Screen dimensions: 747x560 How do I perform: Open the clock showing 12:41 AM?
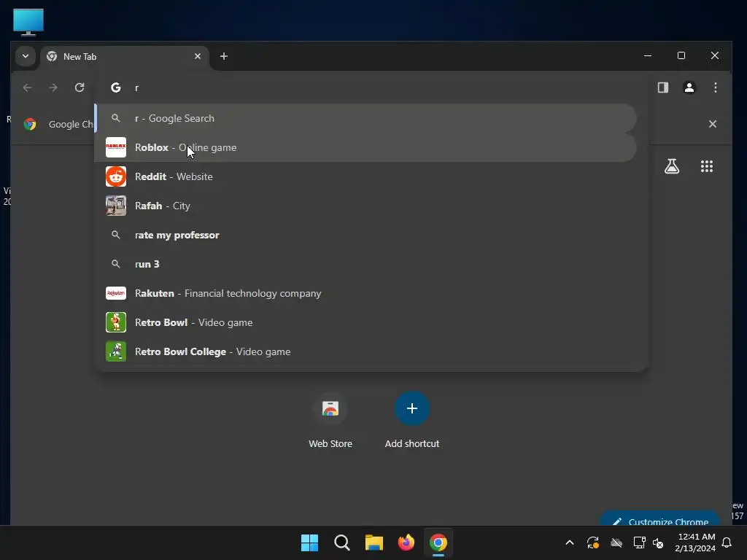coord(694,542)
